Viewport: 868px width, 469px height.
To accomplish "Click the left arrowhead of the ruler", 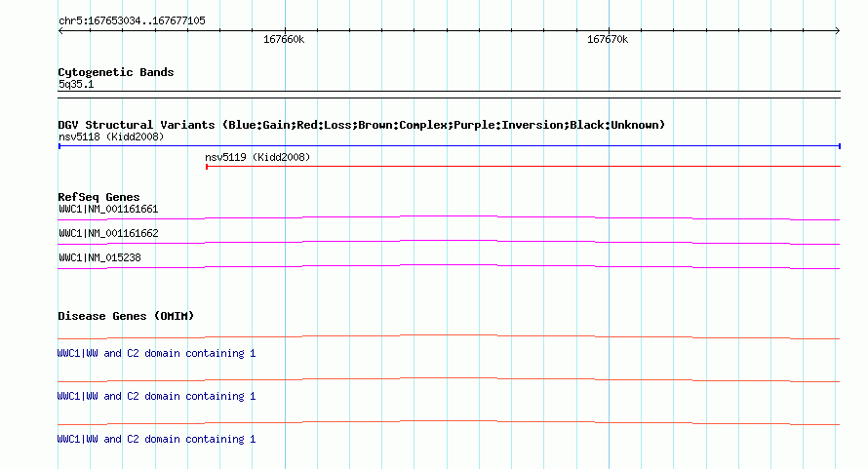I will click(60, 31).
